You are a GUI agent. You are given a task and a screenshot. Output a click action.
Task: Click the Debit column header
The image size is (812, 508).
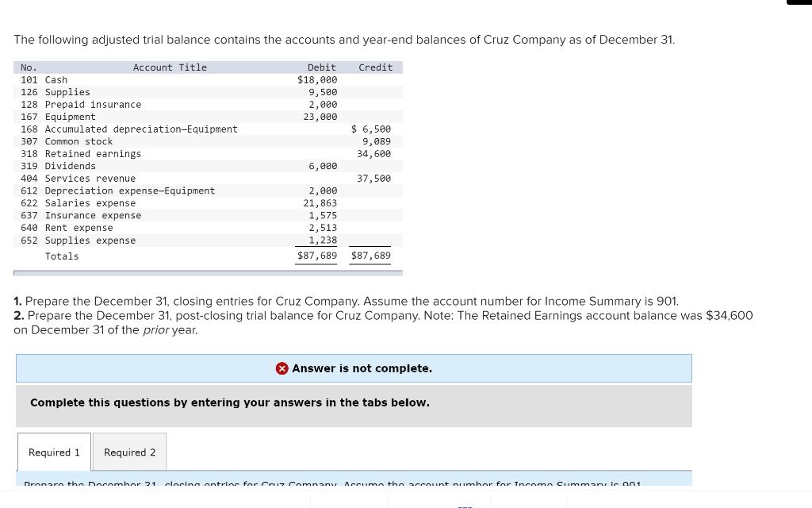tap(322, 67)
